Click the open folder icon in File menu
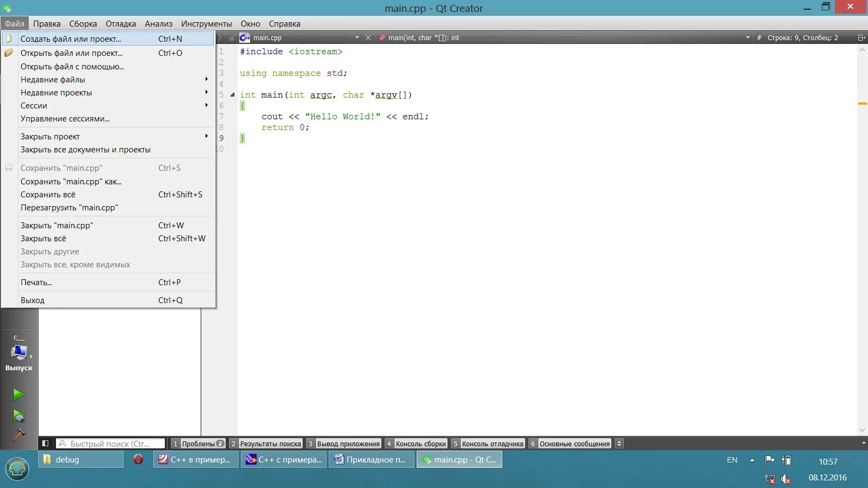This screenshot has width=868, height=488. click(9, 53)
